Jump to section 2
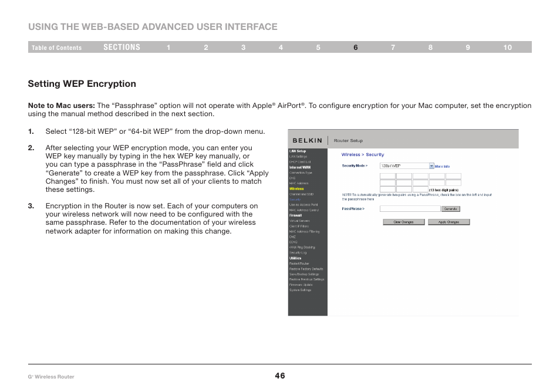Viewport: 560px width, 392px height. click(x=206, y=48)
